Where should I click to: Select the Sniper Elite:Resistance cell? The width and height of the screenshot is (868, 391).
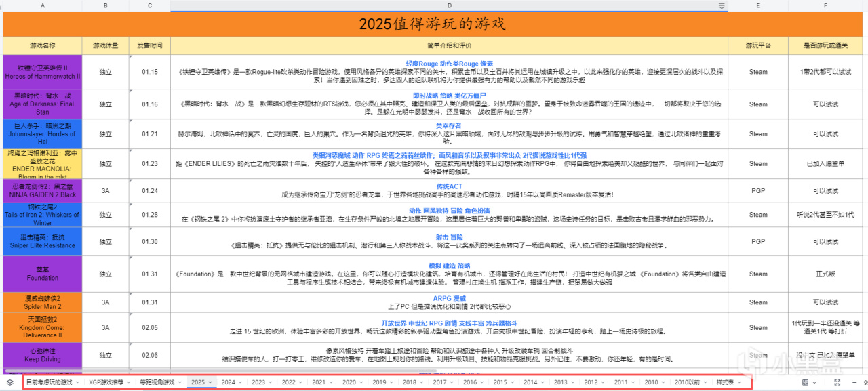(x=43, y=241)
